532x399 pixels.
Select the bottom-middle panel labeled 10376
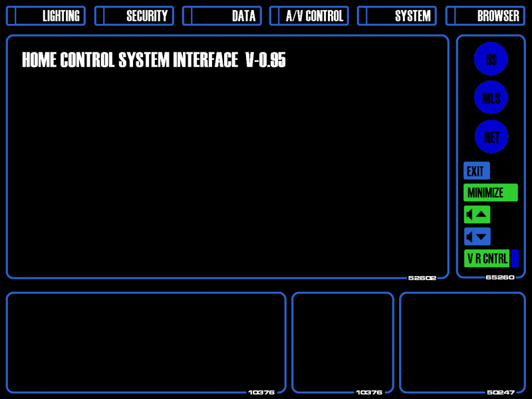[342, 342]
